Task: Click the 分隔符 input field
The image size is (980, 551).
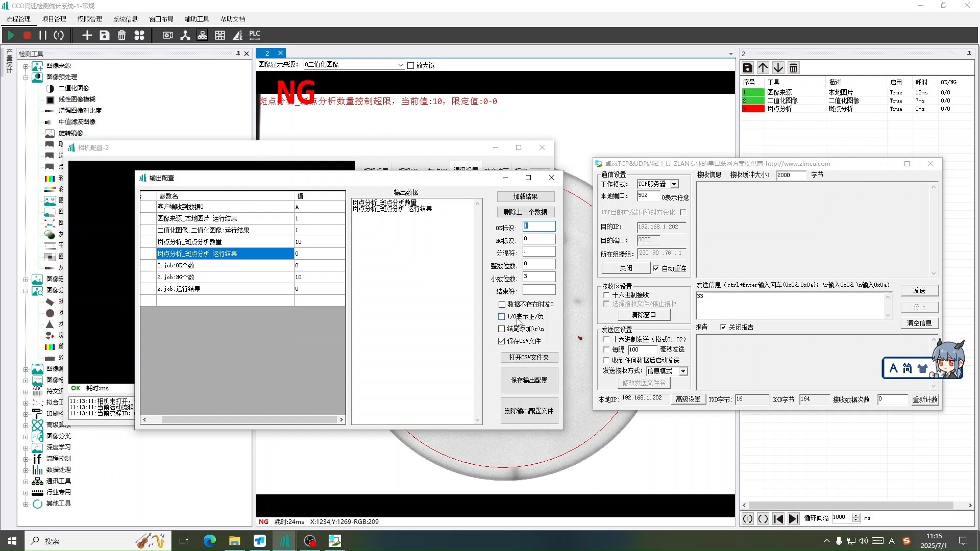Action: (x=539, y=252)
